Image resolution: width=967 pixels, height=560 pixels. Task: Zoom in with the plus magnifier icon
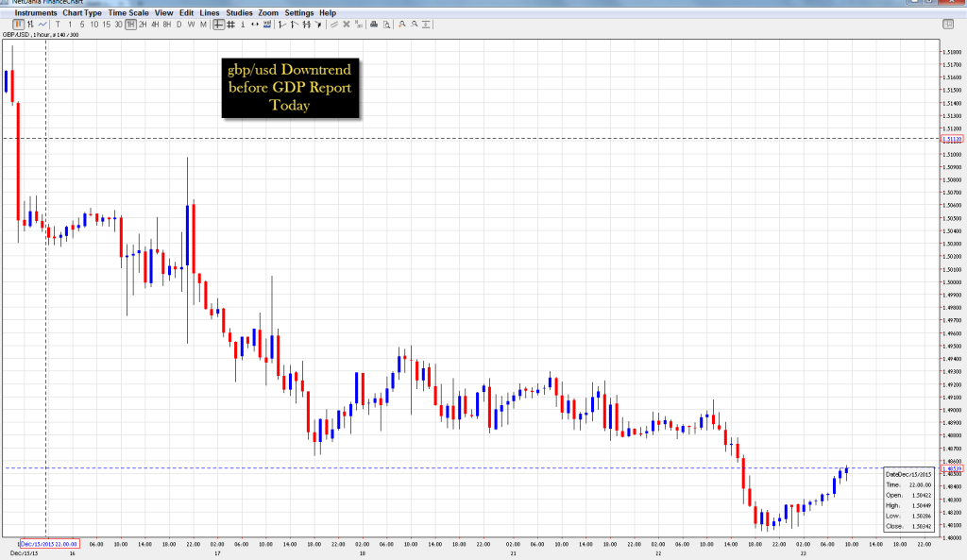401,25
